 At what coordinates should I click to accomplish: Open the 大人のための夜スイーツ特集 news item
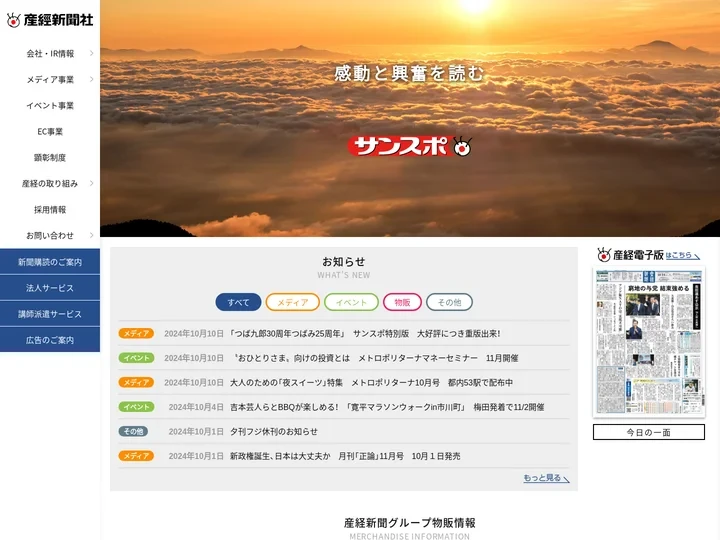pyautogui.click(x=371, y=382)
